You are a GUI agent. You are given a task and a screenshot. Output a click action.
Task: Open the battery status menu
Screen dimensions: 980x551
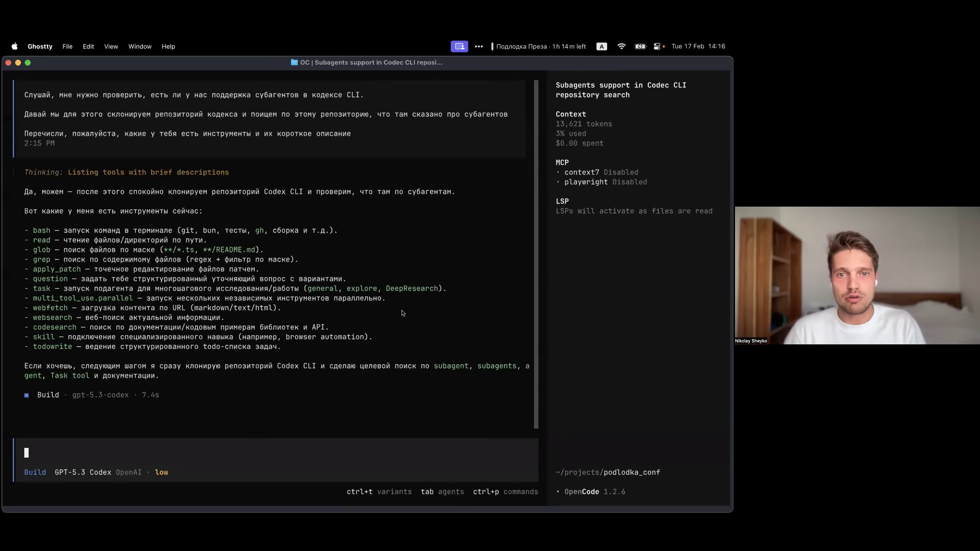click(640, 46)
